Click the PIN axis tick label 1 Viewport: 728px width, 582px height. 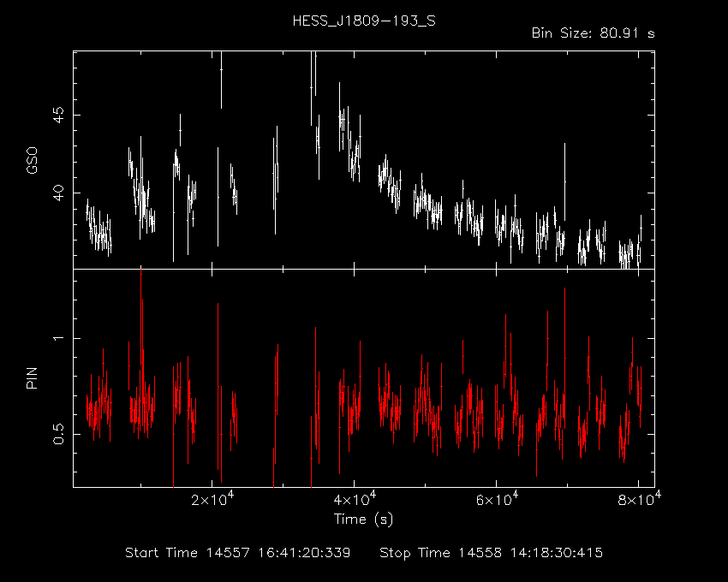[x=58, y=338]
